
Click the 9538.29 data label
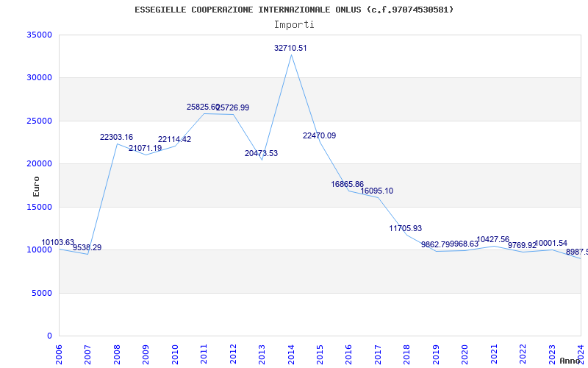[87, 248]
